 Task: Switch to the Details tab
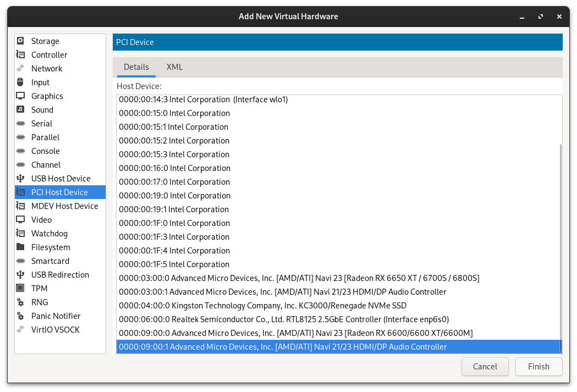[136, 67]
